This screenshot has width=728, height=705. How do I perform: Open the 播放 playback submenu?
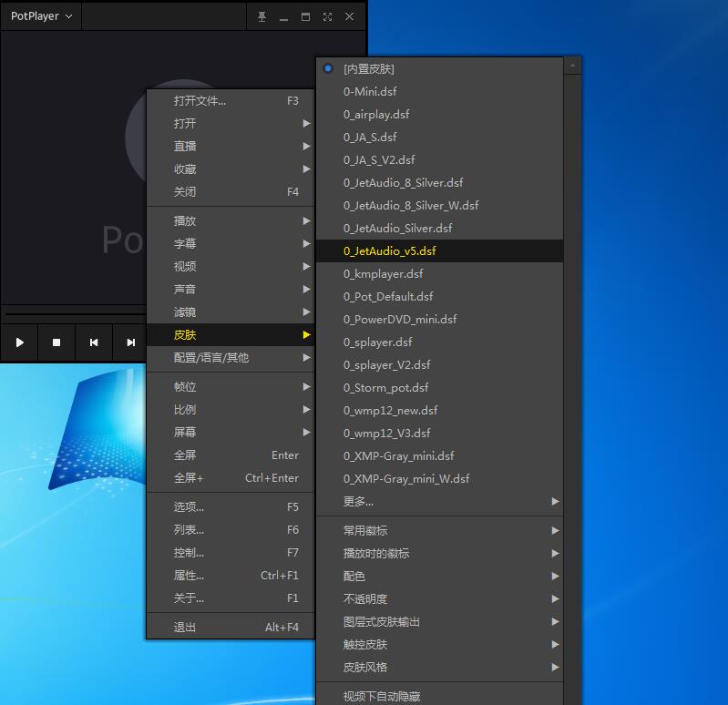[x=231, y=221]
